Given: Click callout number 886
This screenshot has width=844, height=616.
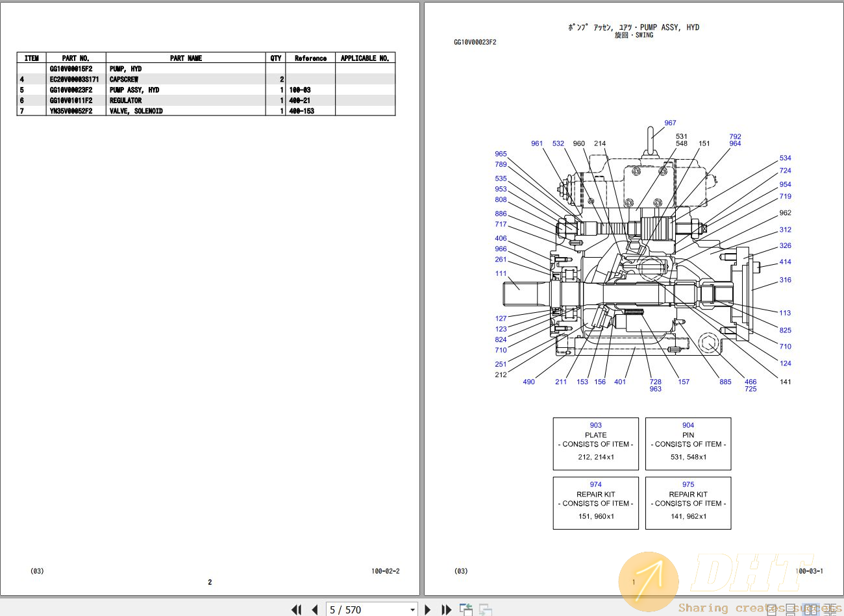Looking at the screenshot, I should pos(501,214).
